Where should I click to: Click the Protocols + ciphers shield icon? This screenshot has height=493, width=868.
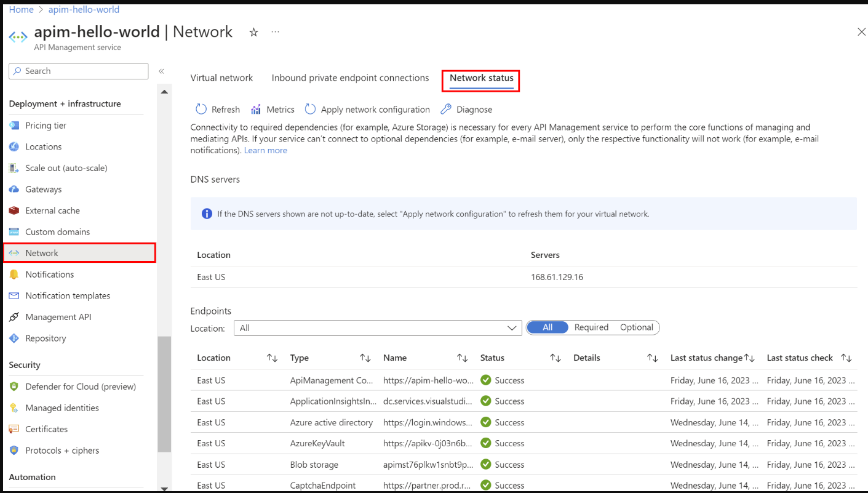14,451
